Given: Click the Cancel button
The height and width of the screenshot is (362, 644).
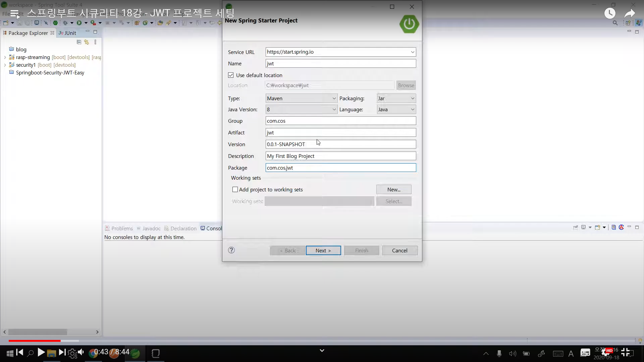Looking at the screenshot, I should coord(399,251).
